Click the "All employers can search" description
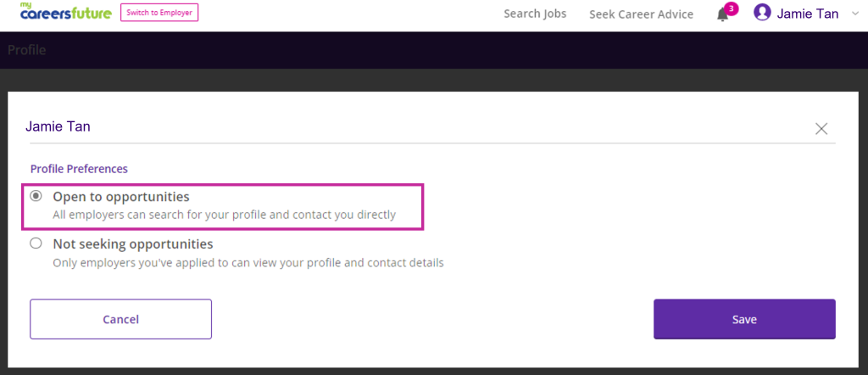The height and width of the screenshot is (375, 868). tap(224, 215)
